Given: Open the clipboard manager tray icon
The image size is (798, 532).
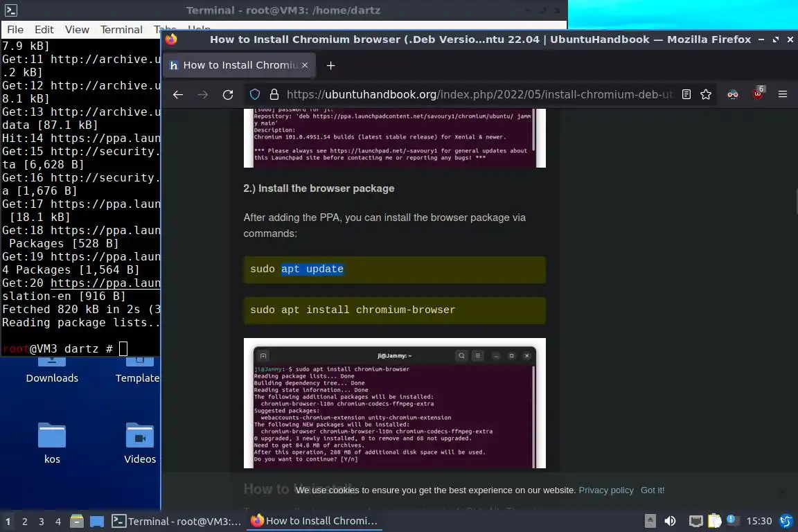Looking at the screenshot, I should [715, 521].
